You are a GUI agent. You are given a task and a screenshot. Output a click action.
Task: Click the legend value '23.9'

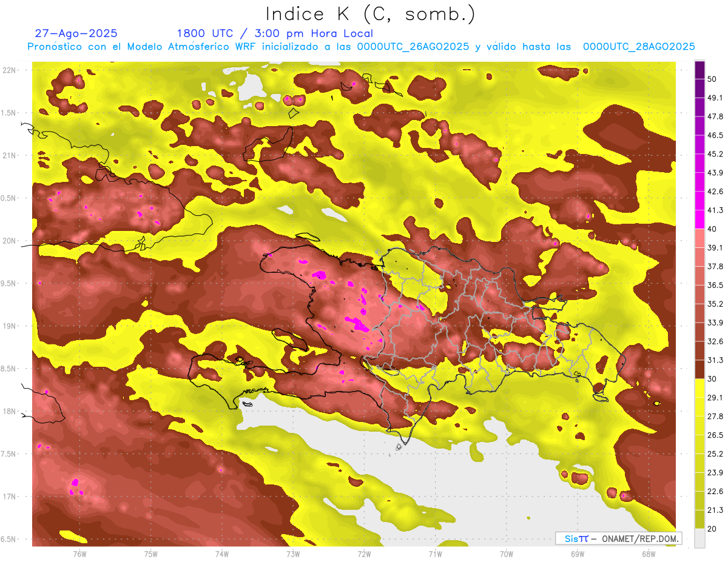(x=715, y=473)
